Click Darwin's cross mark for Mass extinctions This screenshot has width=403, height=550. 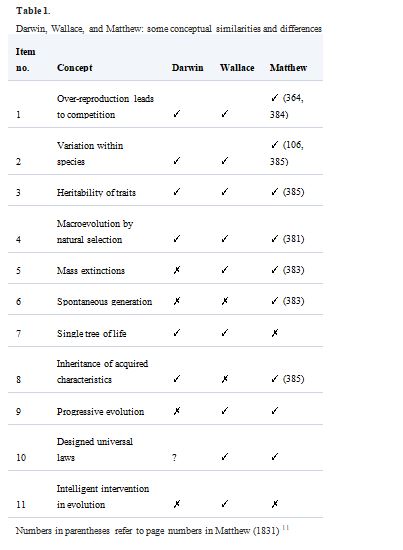177,270
